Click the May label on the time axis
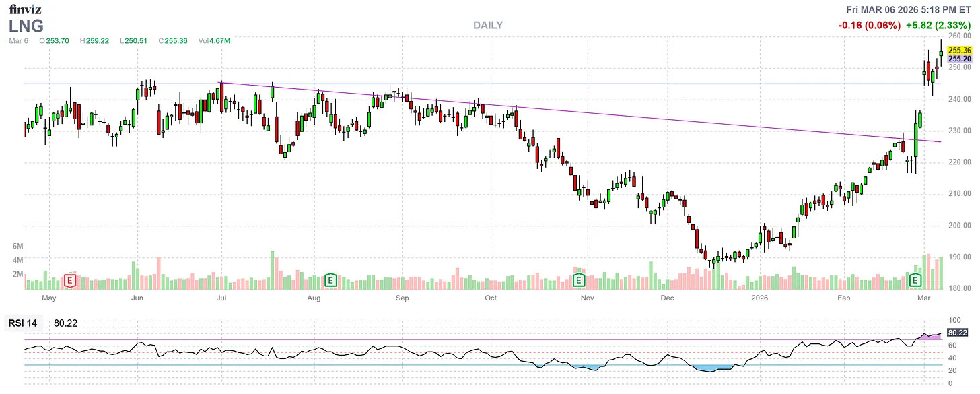Screen dimensions: 980x394 tap(49, 297)
